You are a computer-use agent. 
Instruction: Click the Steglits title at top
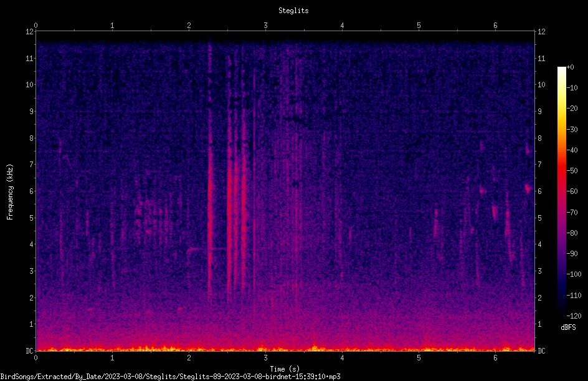point(293,11)
